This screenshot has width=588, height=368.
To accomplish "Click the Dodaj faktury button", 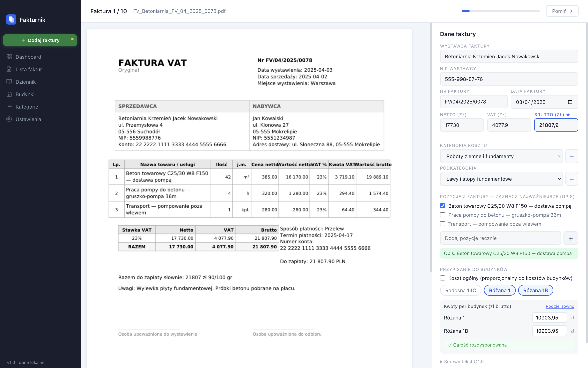I will 40,40.
